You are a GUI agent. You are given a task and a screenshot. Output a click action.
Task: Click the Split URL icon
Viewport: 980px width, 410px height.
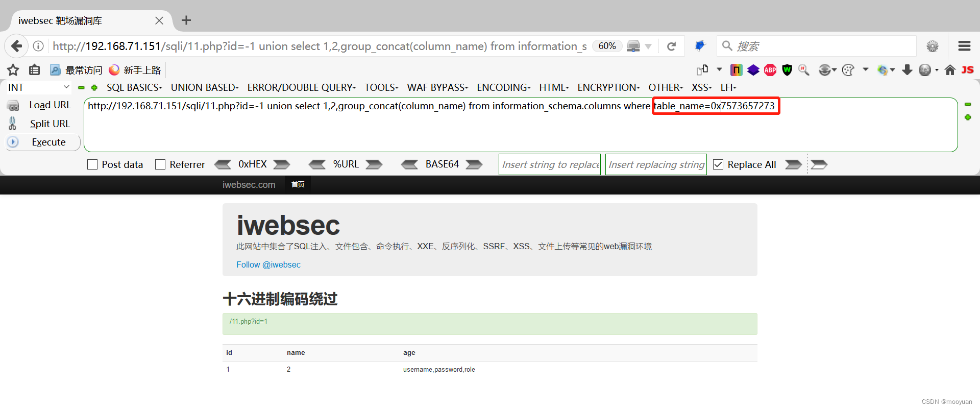(13, 124)
